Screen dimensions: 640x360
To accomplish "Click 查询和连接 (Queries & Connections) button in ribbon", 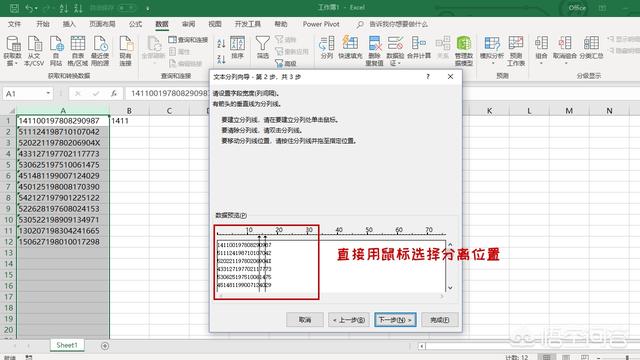I will 188,40.
